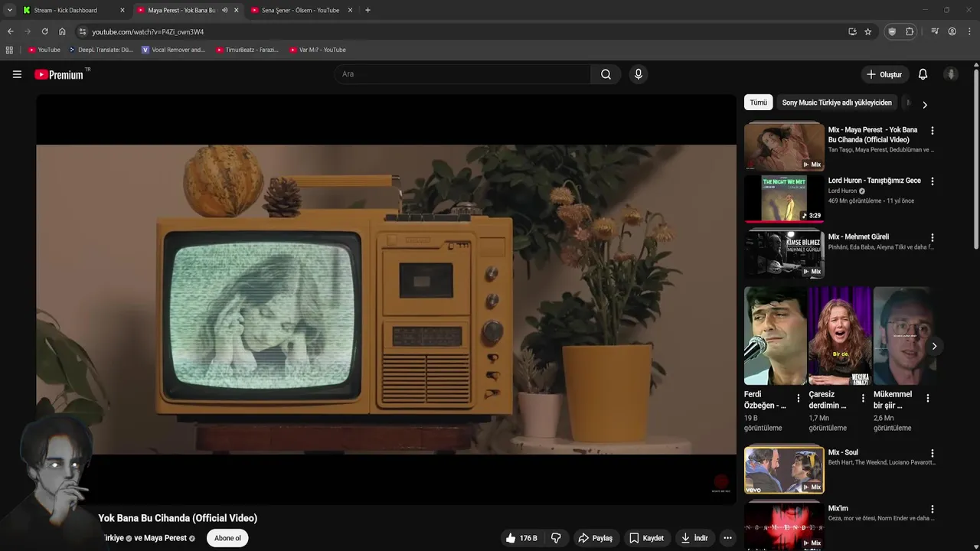Open the YouTube hamburger guide menu
Image resolution: width=980 pixels, height=551 pixels.
click(x=17, y=74)
